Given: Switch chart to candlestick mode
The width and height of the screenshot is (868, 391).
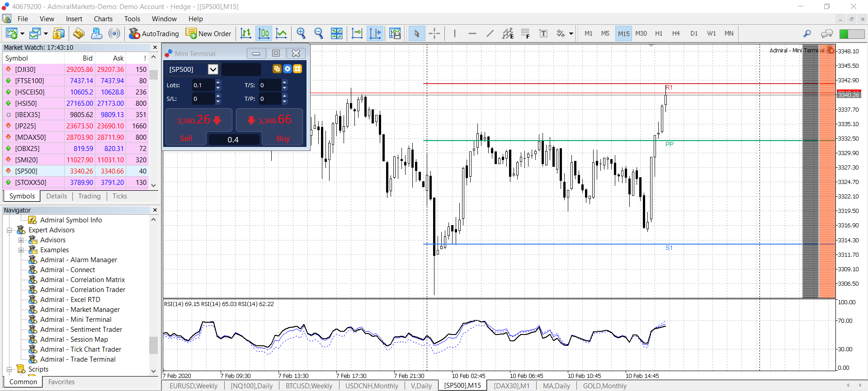Looking at the screenshot, I should [x=264, y=33].
